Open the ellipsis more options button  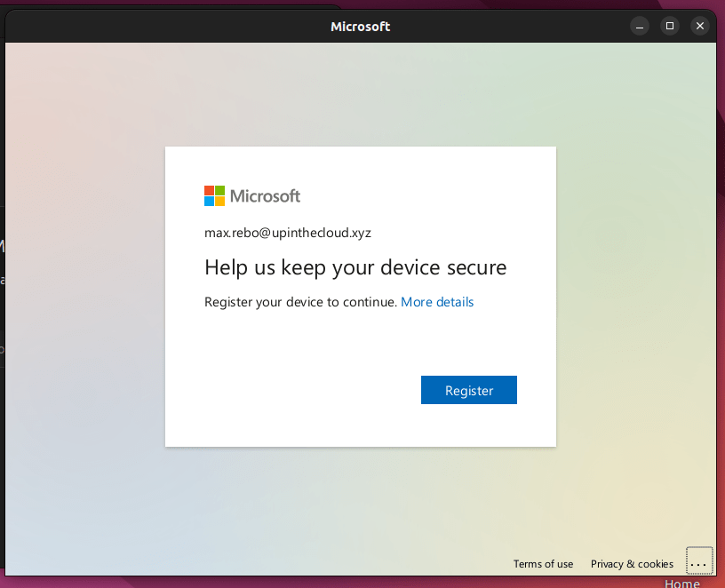698,563
